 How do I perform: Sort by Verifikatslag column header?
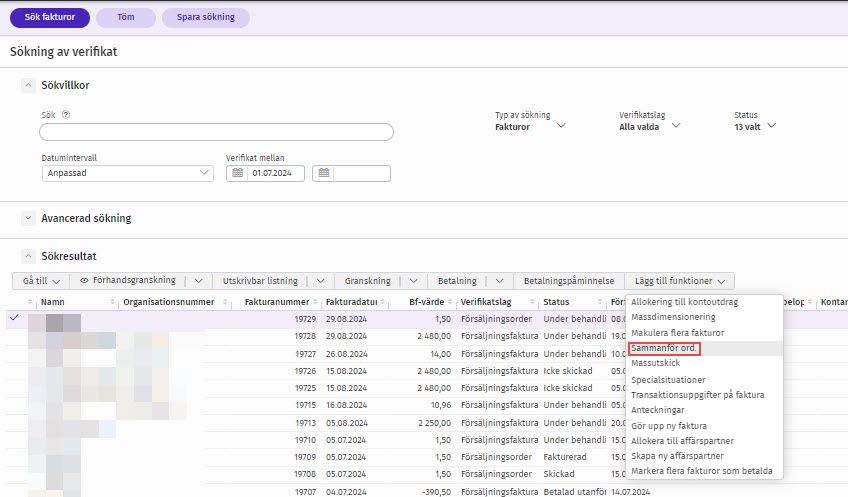(486, 302)
